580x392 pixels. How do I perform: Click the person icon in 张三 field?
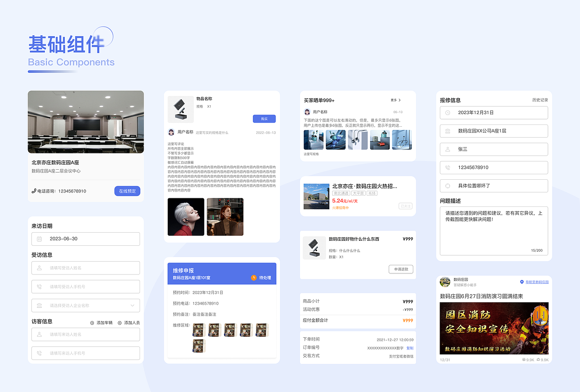pos(448,149)
